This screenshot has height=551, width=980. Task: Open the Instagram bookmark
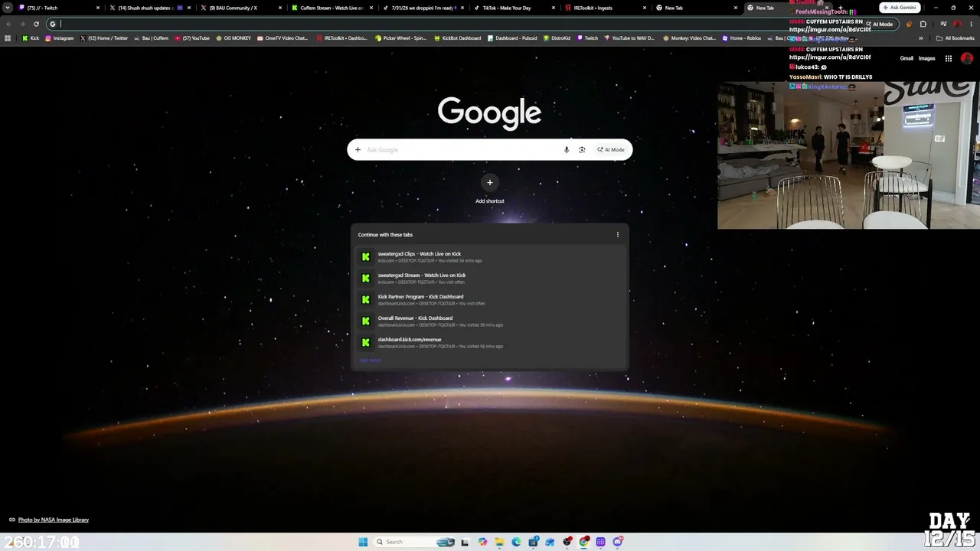point(60,38)
